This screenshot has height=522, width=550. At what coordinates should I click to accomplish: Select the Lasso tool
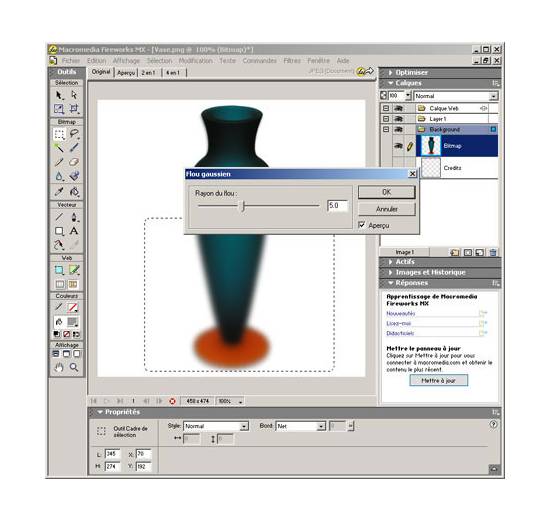[x=74, y=134]
